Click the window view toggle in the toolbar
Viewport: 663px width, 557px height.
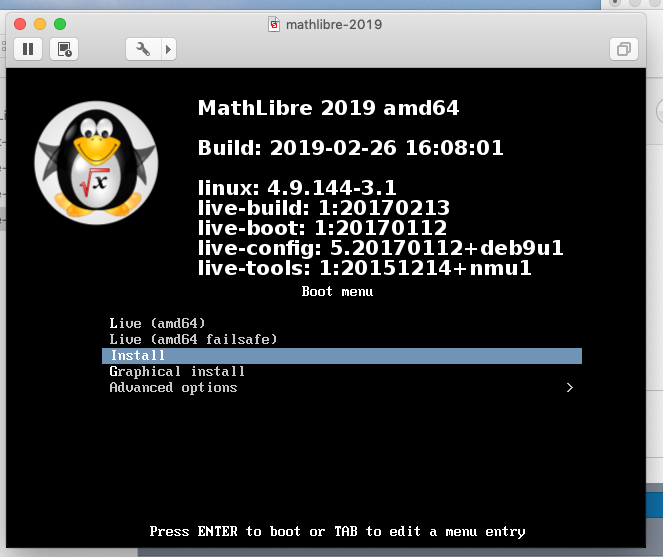(624, 49)
